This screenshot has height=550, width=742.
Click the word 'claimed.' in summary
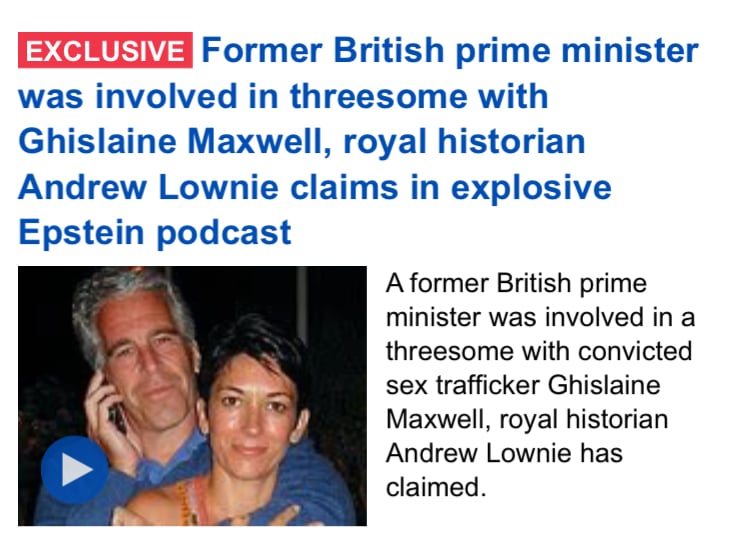point(436,487)
